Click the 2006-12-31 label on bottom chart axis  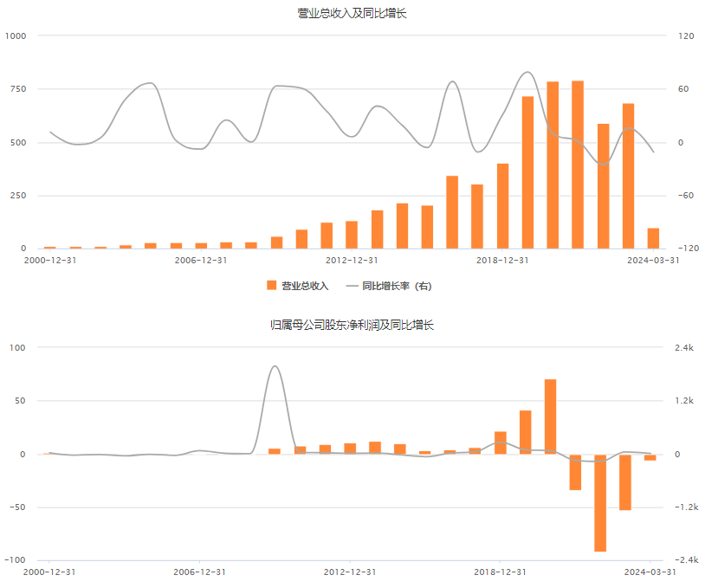(x=199, y=572)
